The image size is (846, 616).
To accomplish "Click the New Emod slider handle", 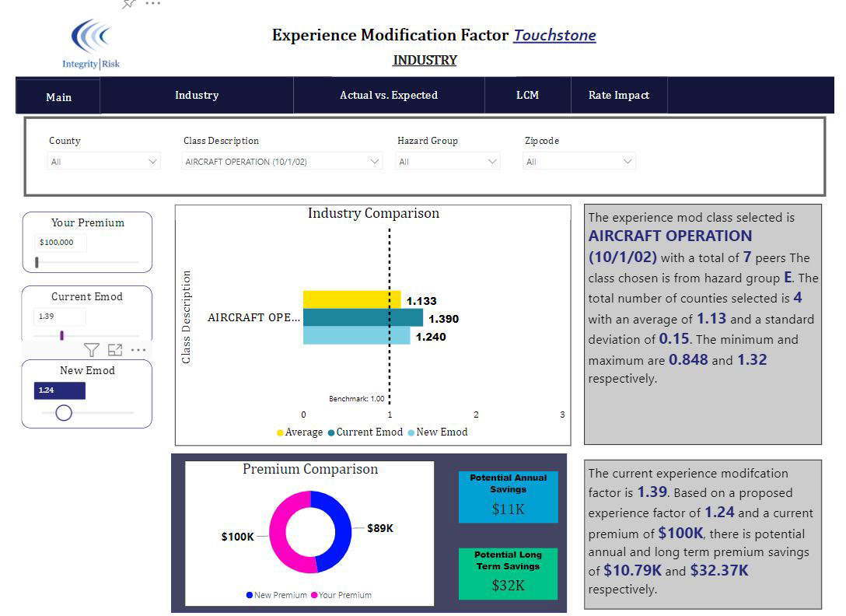I will pyautogui.click(x=64, y=413).
